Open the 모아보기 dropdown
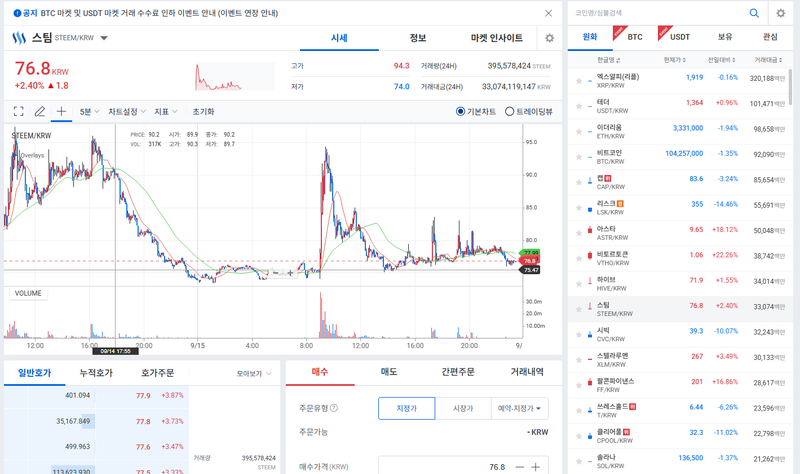The width and height of the screenshot is (800, 474). coord(254,373)
